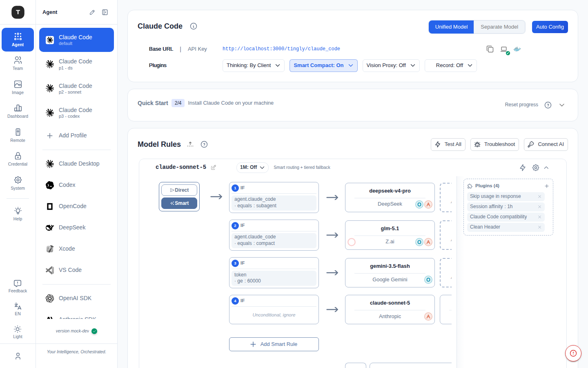Screen dimensions: 588x368
Task: Open the Vision Proxy: Off dropdown
Action: click(391, 65)
